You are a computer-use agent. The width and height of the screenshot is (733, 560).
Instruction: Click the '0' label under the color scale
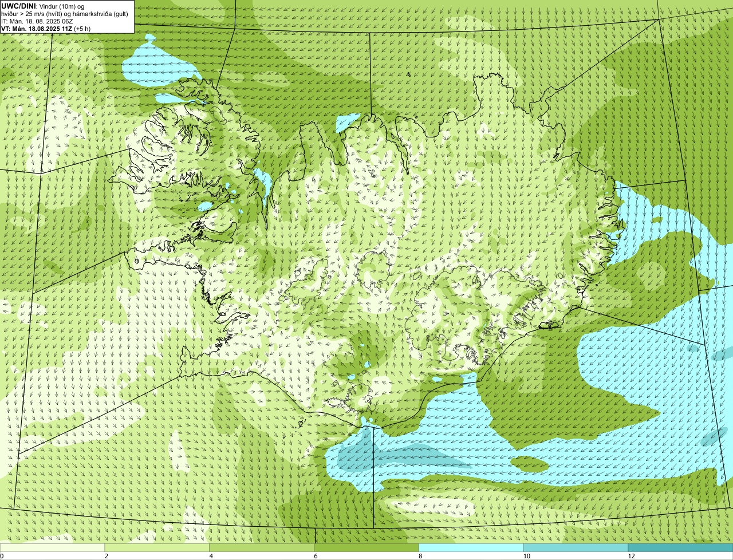(x=2, y=556)
